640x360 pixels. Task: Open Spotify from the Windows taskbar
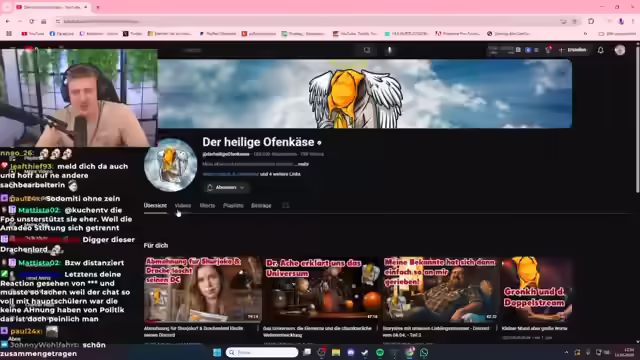pos(380,352)
